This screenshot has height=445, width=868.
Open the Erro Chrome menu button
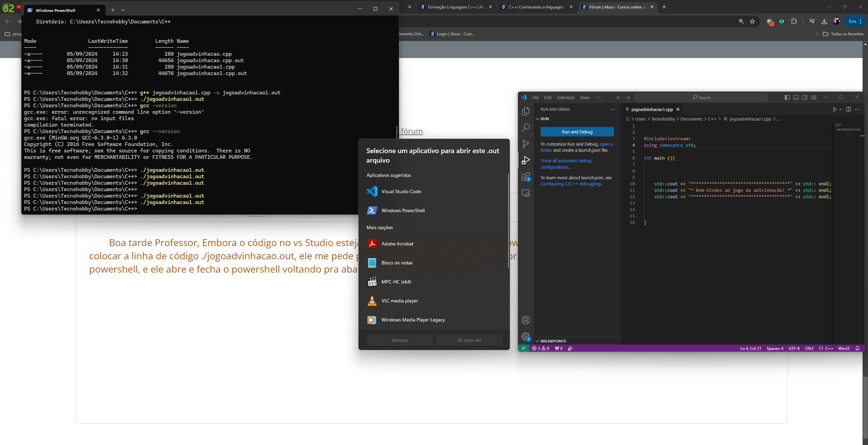855,21
